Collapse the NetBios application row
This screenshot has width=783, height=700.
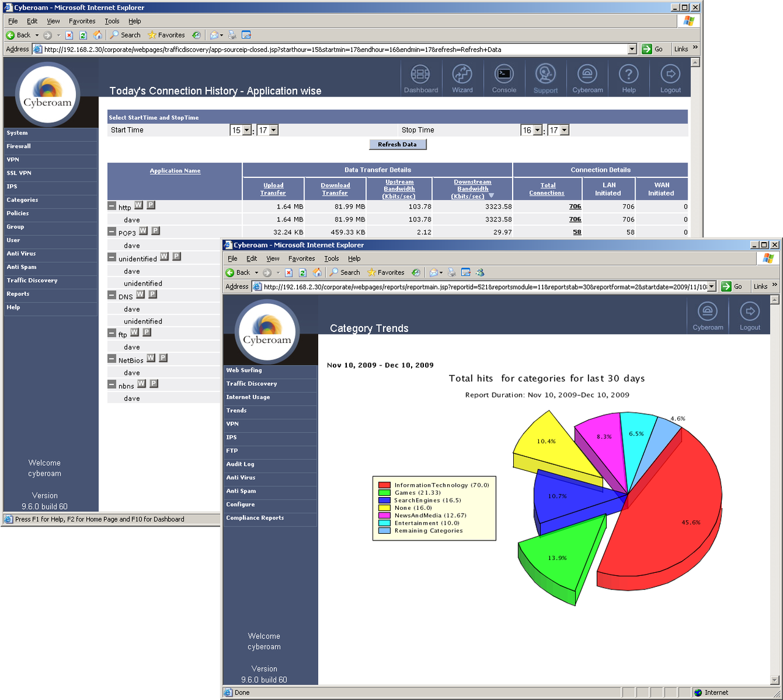(112, 359)
